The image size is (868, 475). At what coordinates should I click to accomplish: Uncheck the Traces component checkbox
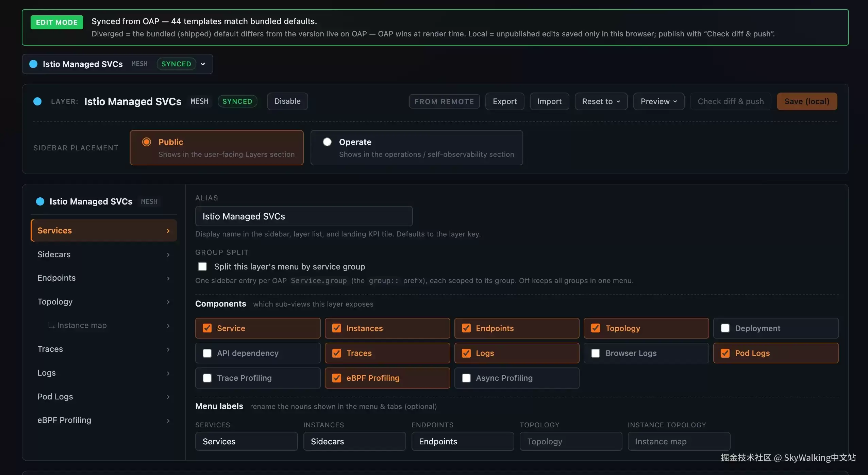click(x=337, y=353)
